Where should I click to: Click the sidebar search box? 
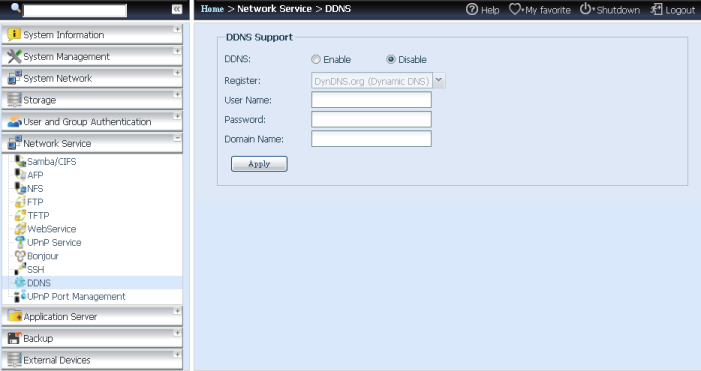75,10
